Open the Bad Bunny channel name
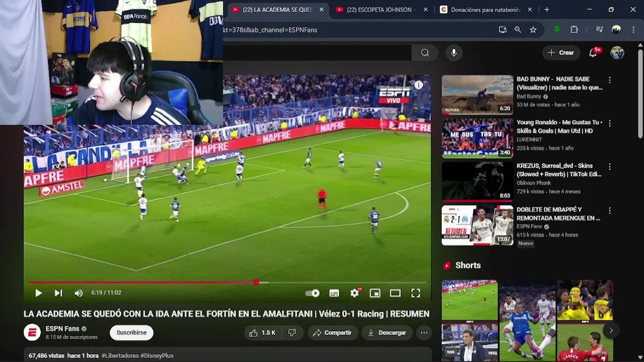Image resolution: width=644 pixels, height=362 pixels. pyautogui.click(x=529, y=97)
